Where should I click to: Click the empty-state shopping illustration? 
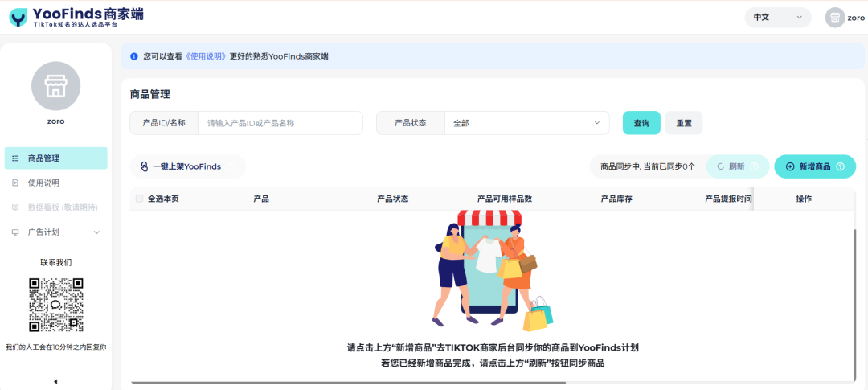[x=492, y=270]
